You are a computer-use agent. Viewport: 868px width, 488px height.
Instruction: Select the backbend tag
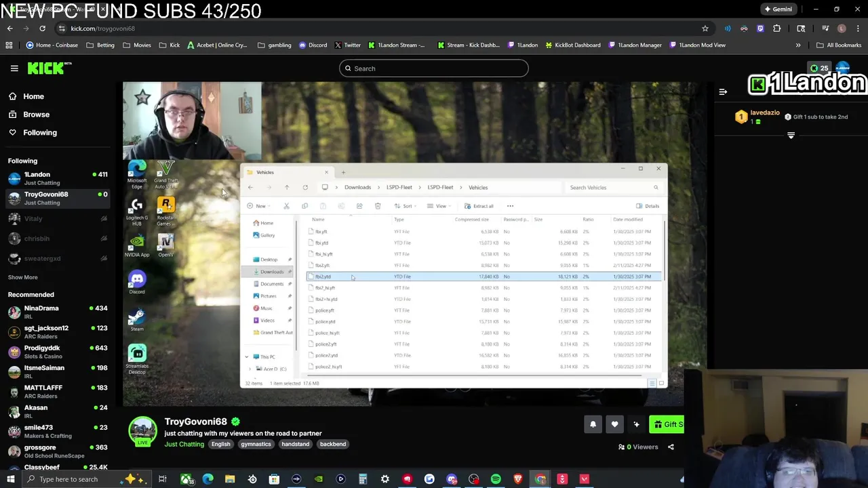click(333, 444)
